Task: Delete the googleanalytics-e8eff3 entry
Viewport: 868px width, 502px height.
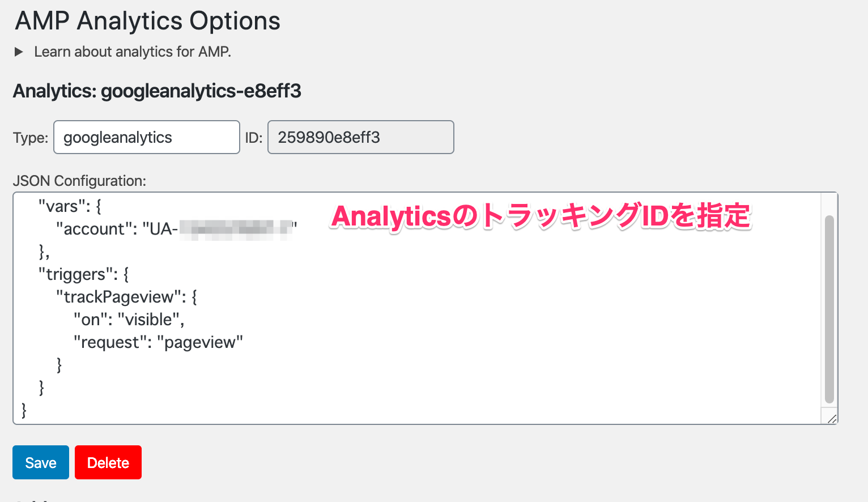Action: point(108,462)
